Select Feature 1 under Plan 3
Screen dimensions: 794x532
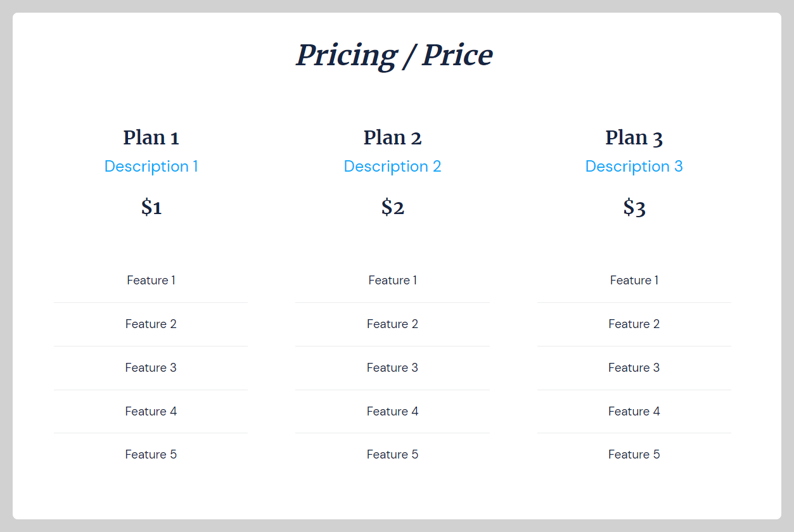point(634,281)
